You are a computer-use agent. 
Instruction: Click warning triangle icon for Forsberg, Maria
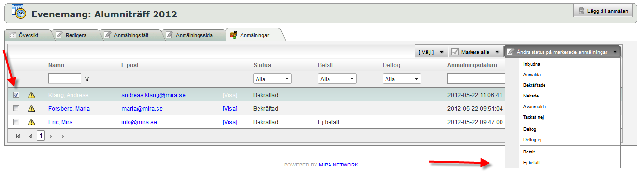click(32, 109)
